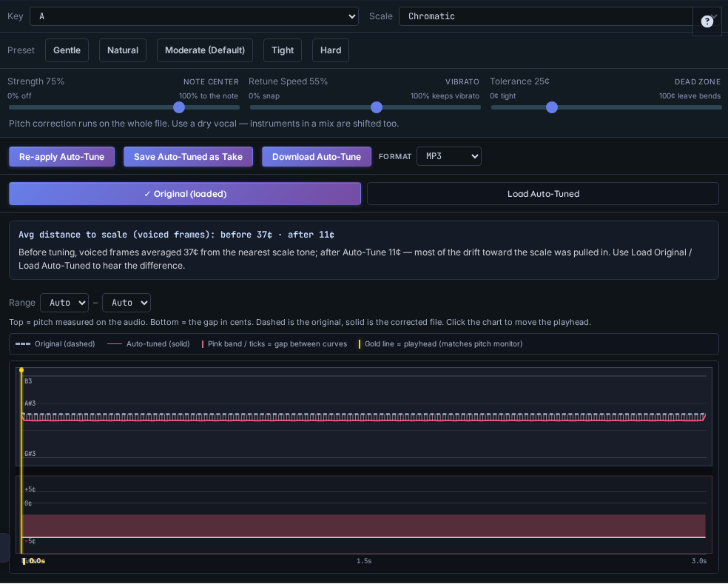
Task: Switch to Load Auto-Tuned audio
Action: pos(543,194)
